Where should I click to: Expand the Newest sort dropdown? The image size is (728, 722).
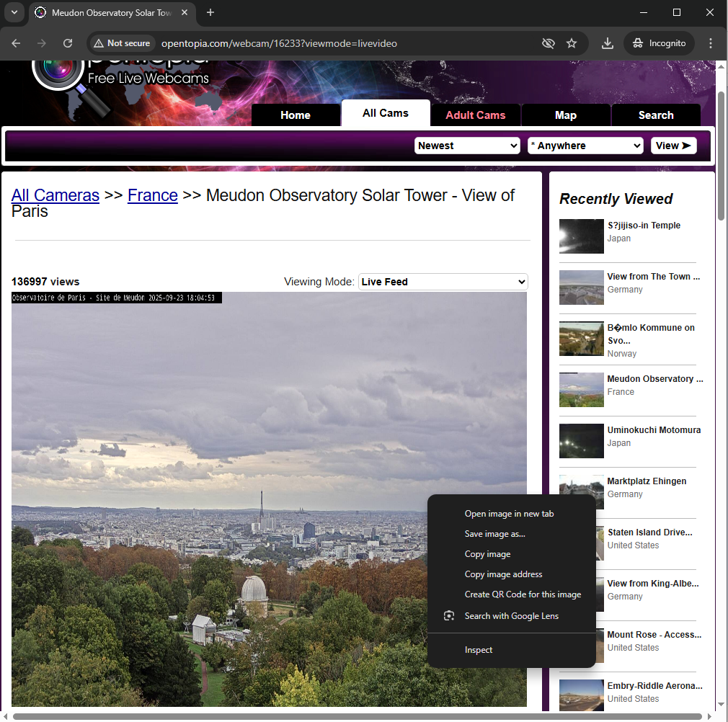click(467, 146)
